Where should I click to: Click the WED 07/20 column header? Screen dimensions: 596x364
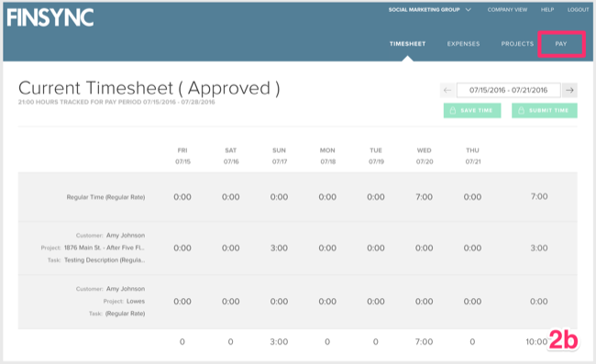point(425,156)
